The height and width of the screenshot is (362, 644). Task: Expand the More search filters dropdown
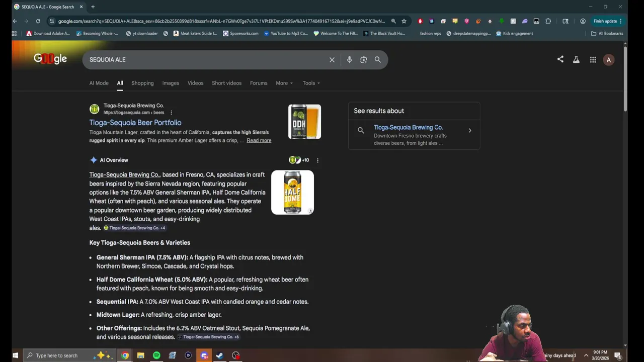[x=284, y=83]
